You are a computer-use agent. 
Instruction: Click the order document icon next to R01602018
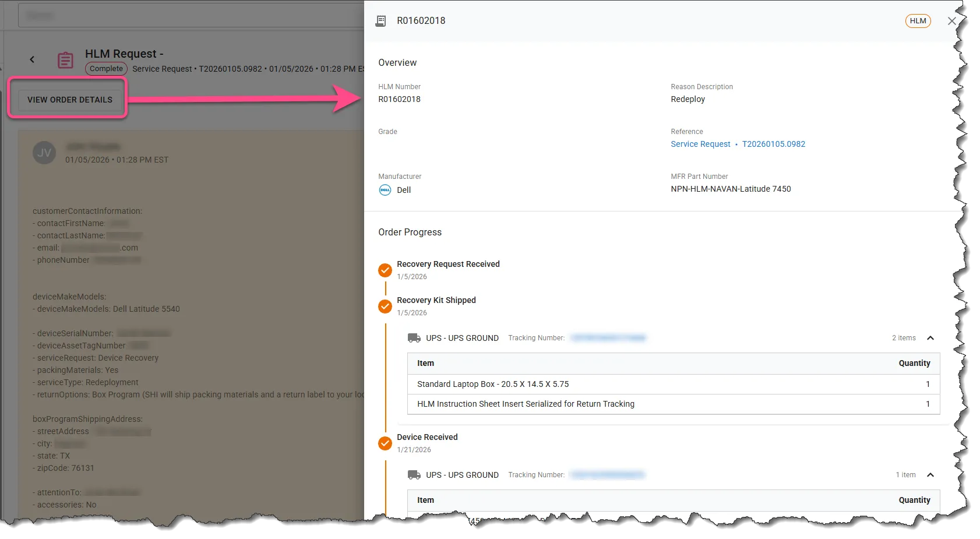click(380, 21)
